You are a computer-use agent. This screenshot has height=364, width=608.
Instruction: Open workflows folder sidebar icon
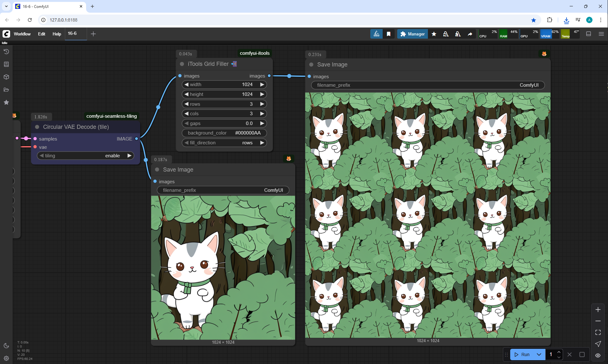click(x=6, y=90)
